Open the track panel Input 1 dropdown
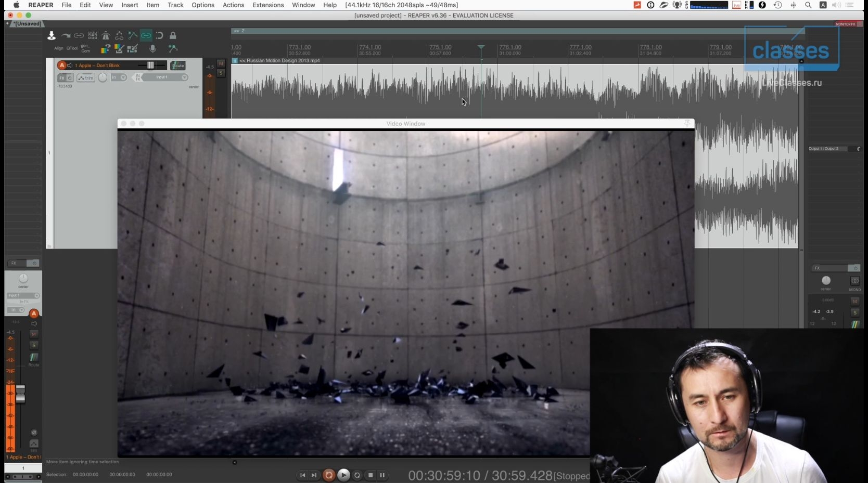This screenshot has width=868, height=483. 165,77
